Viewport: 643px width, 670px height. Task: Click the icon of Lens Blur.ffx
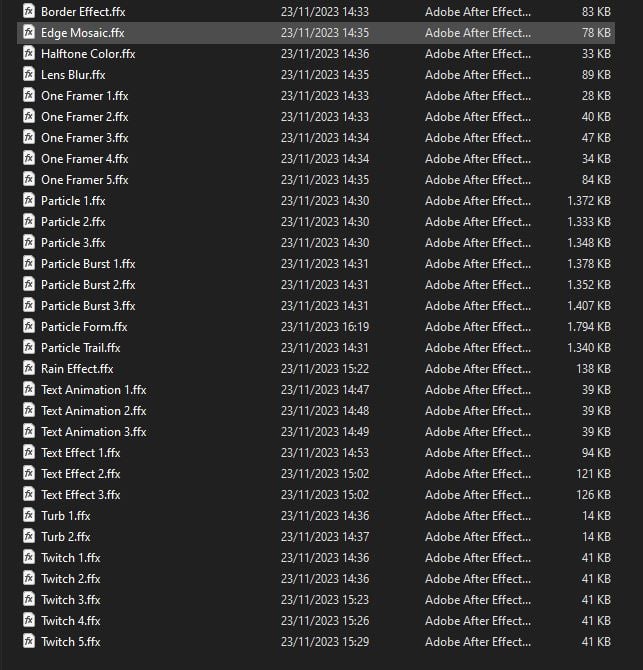tap(29, 74)
